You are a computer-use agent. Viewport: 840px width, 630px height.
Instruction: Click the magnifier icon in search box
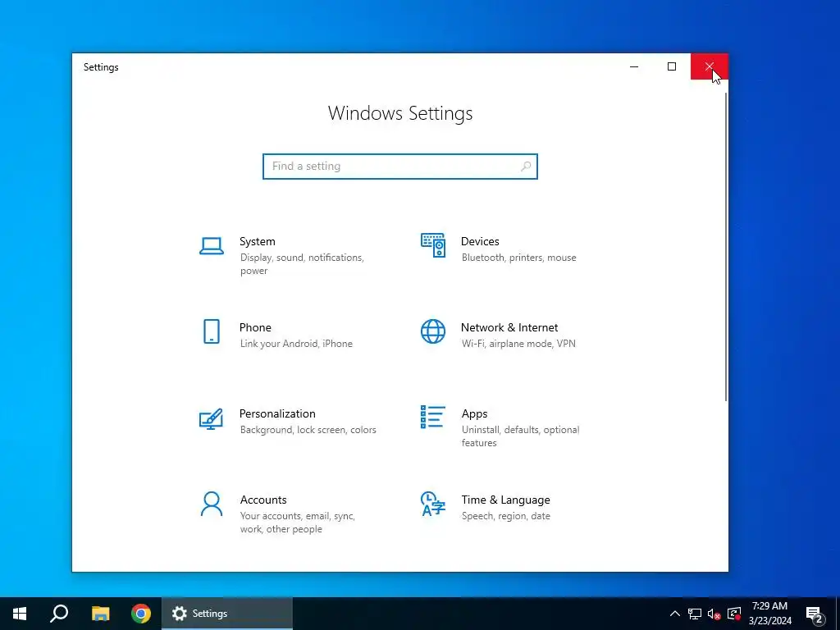pyautogui.click(x=526, y=166)
